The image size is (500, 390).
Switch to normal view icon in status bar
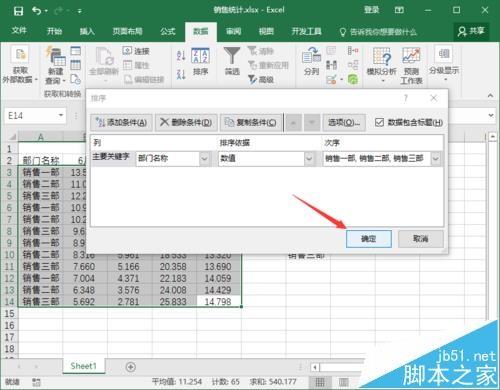pyautogui.click(x=320, y=382)
